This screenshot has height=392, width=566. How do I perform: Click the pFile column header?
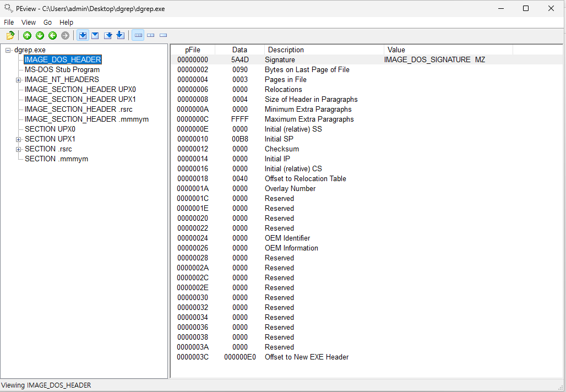193,50
